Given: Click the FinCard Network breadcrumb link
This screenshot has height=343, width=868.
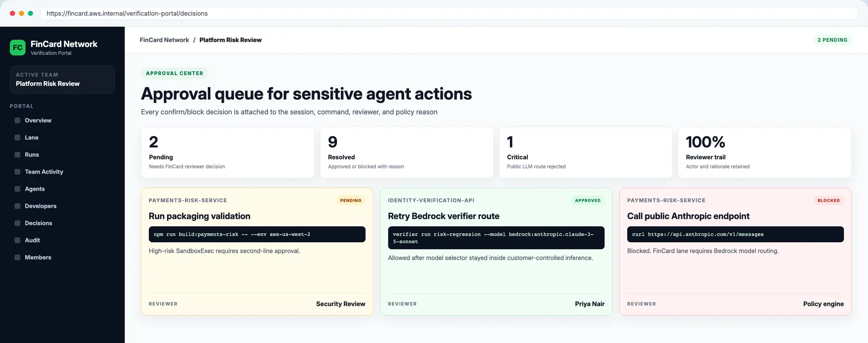Looking at the screenshot, I should 164,40.
